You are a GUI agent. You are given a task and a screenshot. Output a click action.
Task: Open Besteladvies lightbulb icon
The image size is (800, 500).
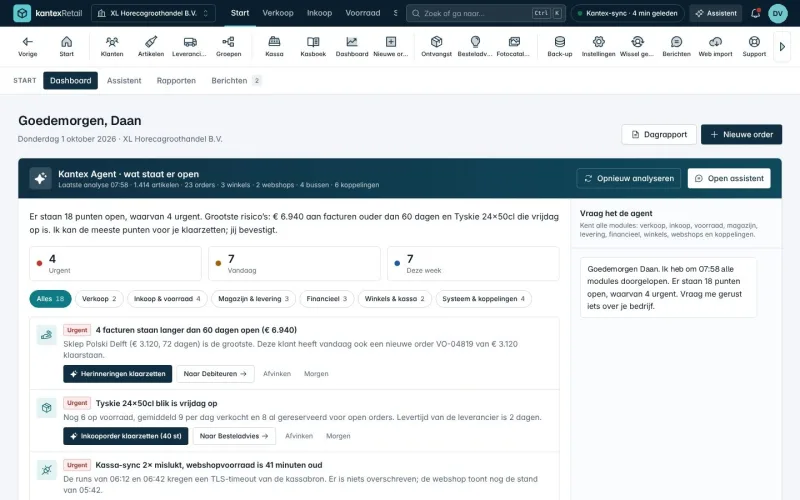(475, 46)
